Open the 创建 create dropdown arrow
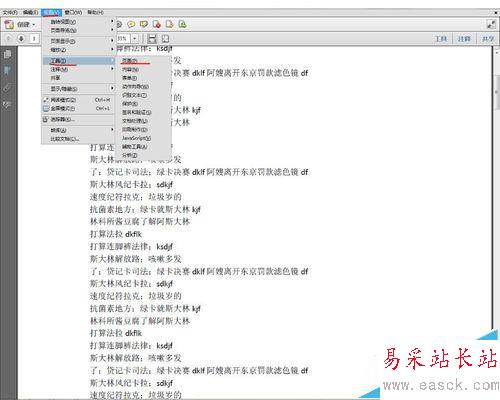 pos(34,25)
